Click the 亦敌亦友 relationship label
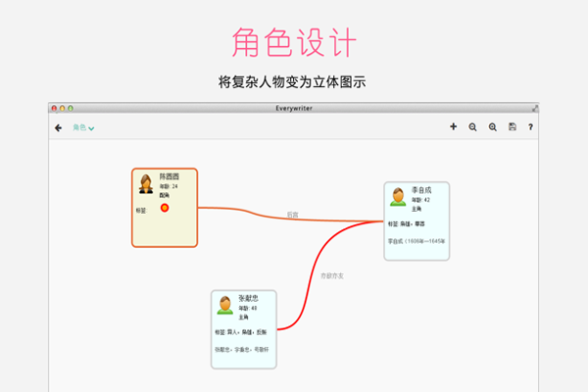This screenshot has width=588, height=392. [x=332, y=276]
